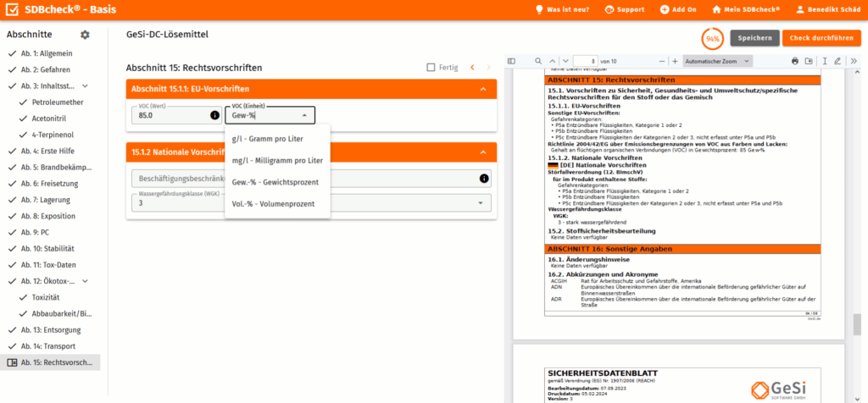Image resolution: width=868 pixels, height=403 pixels.
Task: Check the Fertig checkbox
Action: [x=431, y=67]
